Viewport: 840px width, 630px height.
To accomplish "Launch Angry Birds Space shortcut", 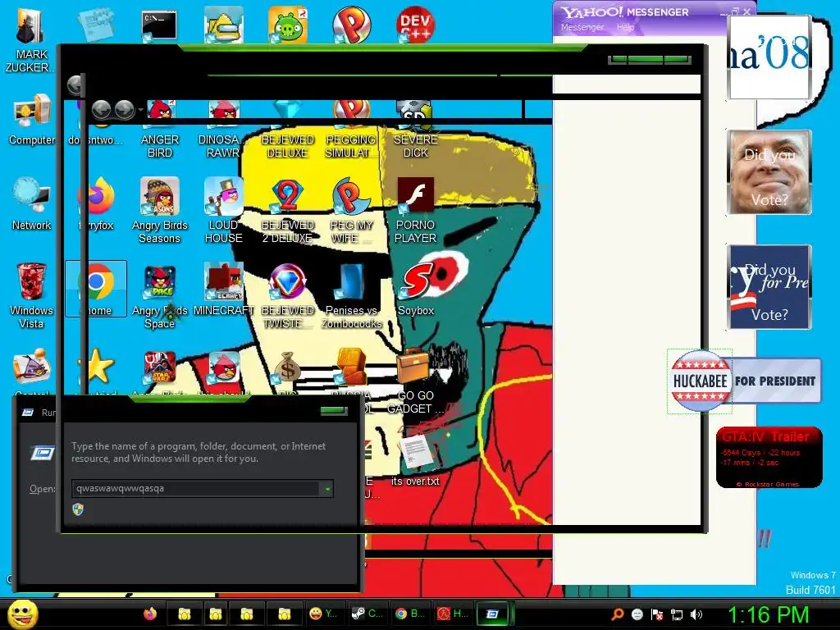I will click(x=160, y=296).
